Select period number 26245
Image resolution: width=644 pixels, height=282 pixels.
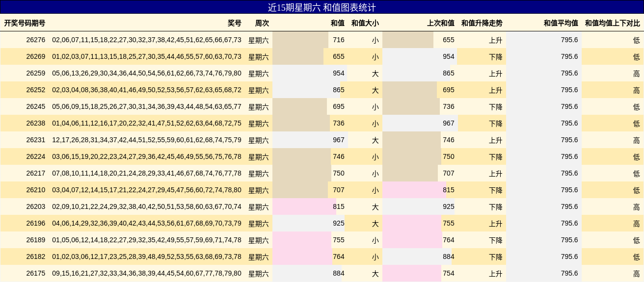(x=36, y=107)
